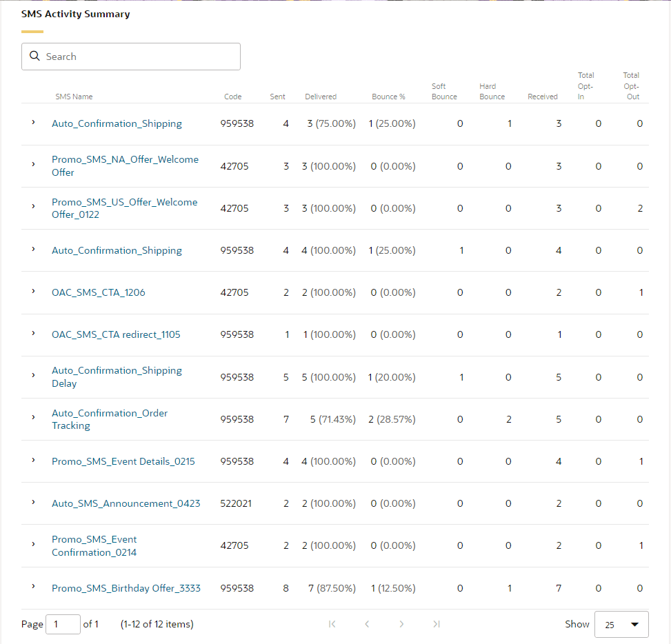
Task: Jump to the first page icon
Action: click(x=332, y=623)
